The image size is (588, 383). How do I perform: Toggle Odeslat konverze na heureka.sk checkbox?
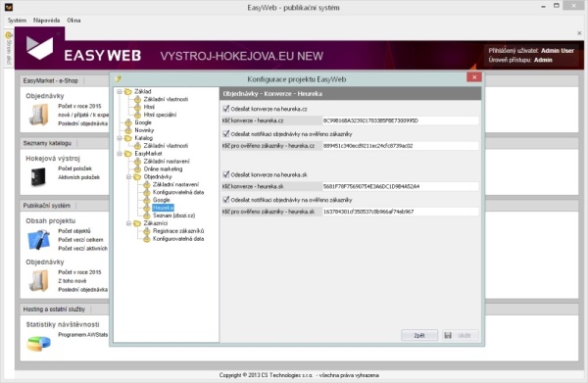click(225, 174)
